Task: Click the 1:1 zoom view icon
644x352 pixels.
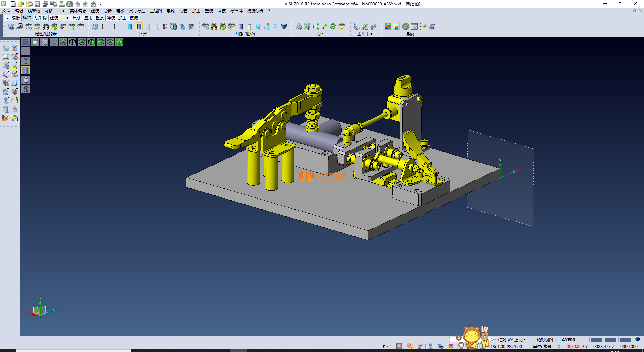Action: (x=316, y=27)
